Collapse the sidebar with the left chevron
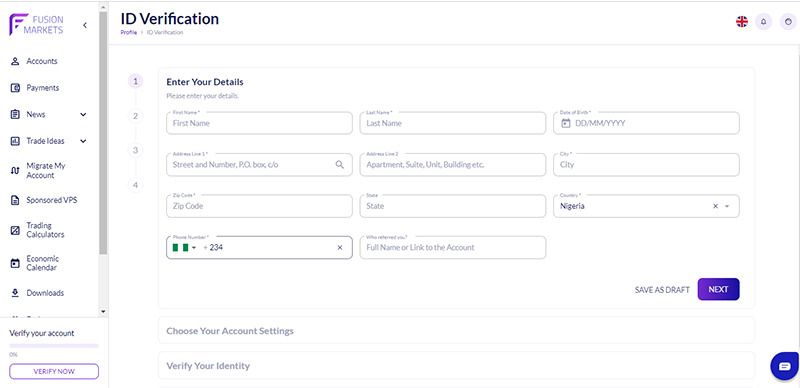This screenshot has height=388, width=800. point(85,25)
